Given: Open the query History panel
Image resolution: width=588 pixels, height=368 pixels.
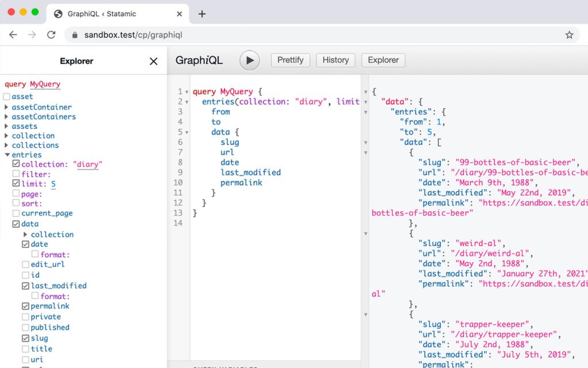Looking at the screenshot, I should [x=335, y=60].
